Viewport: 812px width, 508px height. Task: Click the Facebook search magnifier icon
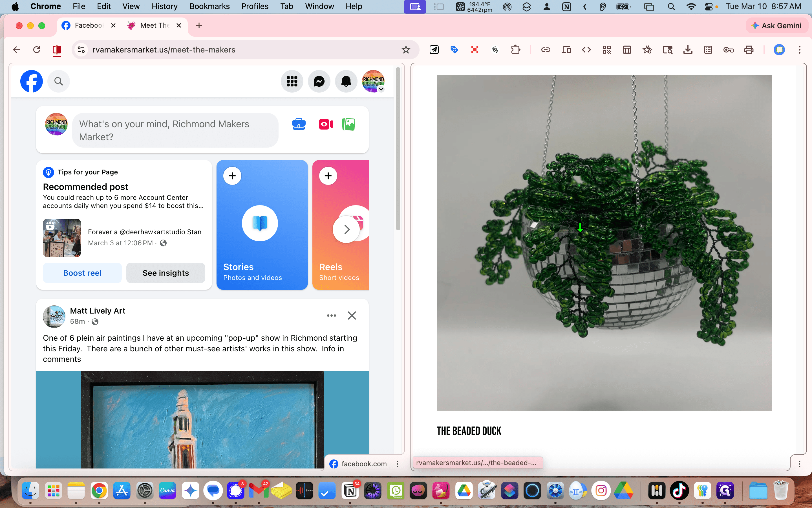(x=58, y=81)
